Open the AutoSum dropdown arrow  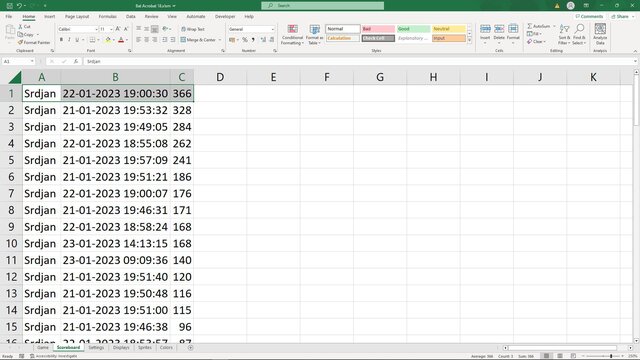(x=554, y=26)
